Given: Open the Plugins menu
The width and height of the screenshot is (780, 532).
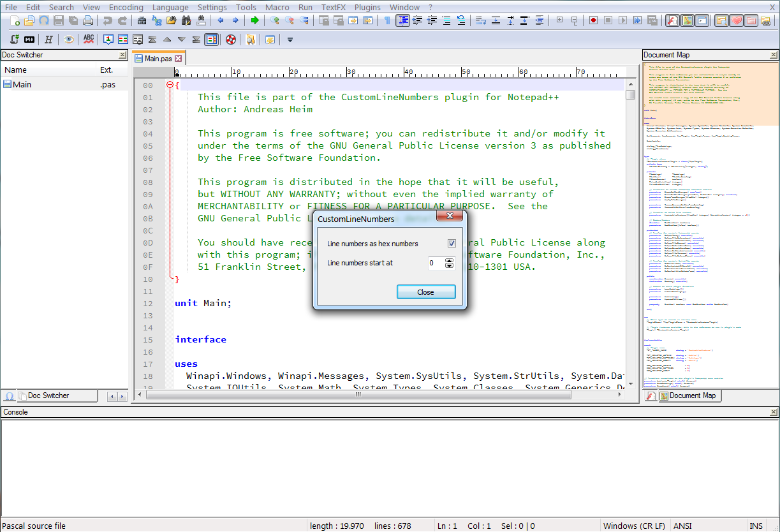Looking at the screenshot, I should [x=367, y=7].
